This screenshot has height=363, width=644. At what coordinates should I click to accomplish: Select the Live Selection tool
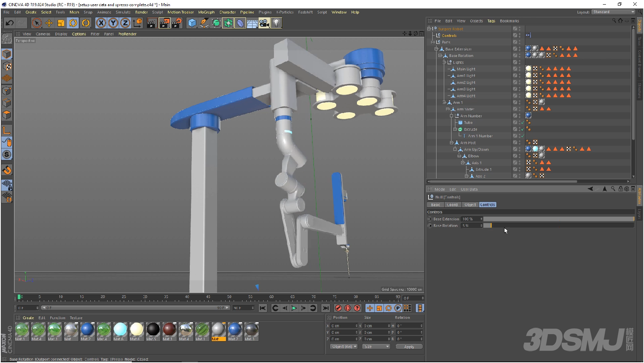tap(37, 23)
